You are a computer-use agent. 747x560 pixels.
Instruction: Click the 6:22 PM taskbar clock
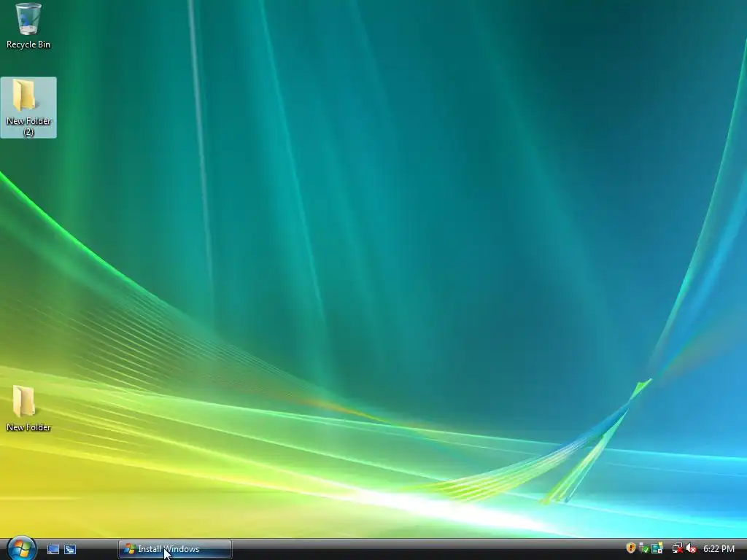[x=719, y=549]
